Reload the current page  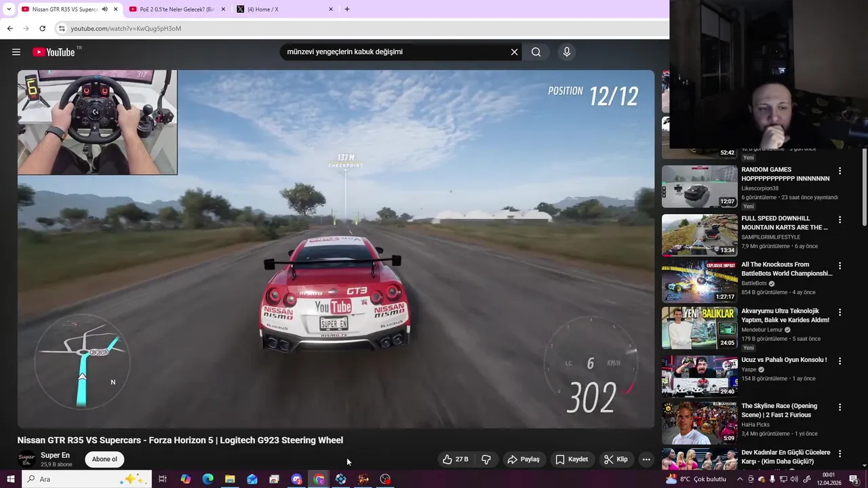pos(42,28)
